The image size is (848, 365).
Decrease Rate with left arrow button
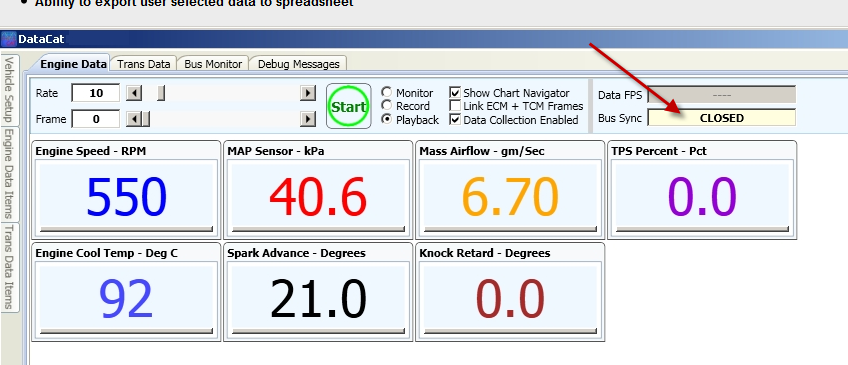click(x=134, y=93)
